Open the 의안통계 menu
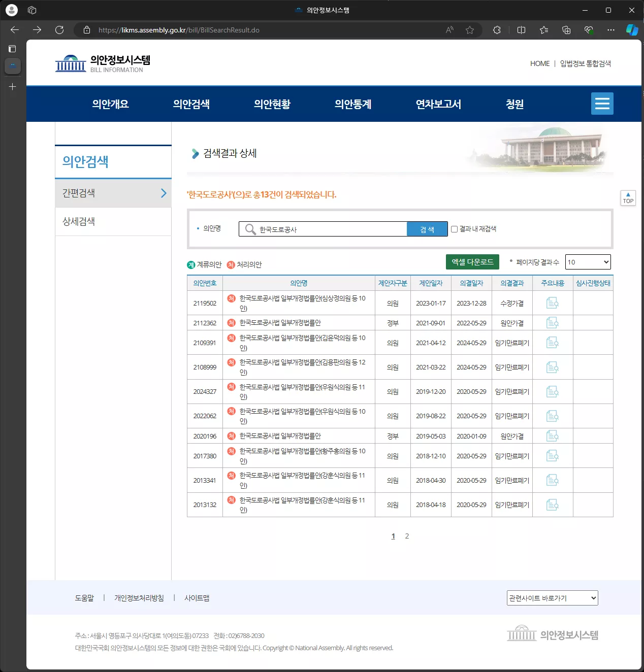 tap(353, 104)
